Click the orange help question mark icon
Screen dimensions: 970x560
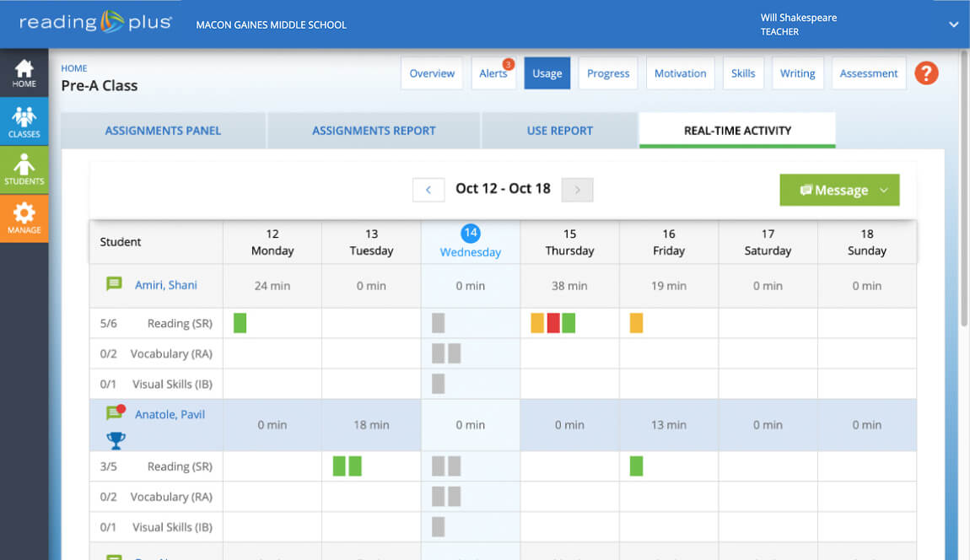point(926,73)
